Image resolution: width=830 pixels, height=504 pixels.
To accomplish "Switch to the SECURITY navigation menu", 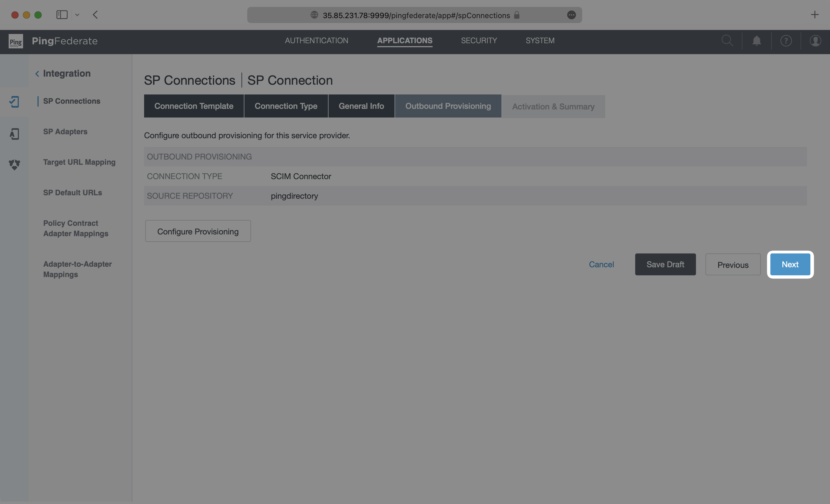I will point(479,40).
